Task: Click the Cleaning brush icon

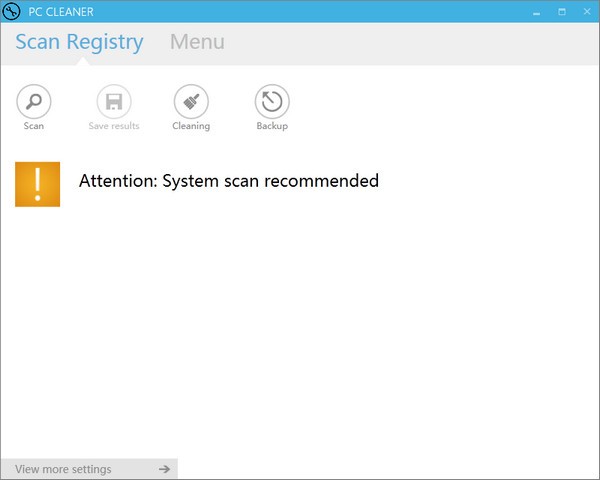Action: pos(191,101)
